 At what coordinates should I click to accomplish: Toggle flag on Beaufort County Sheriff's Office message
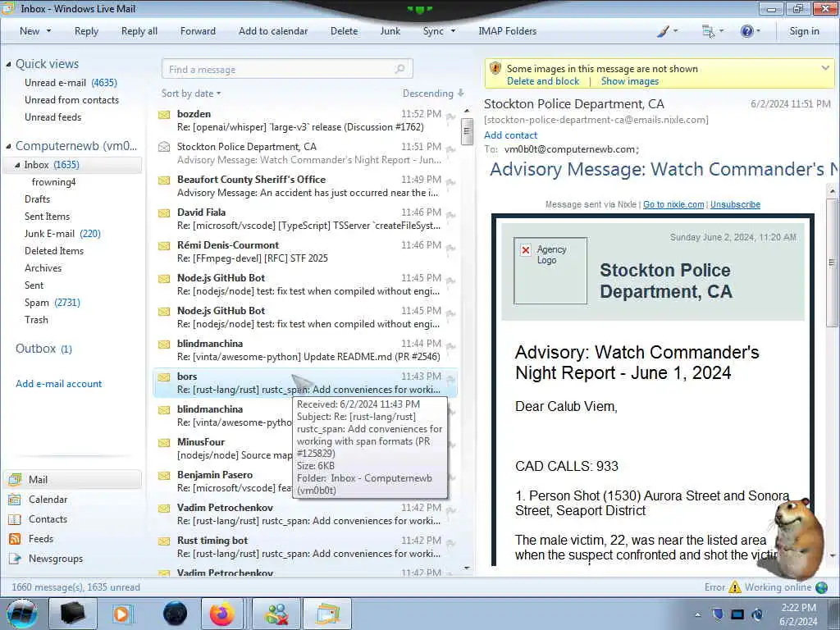pos(450,182)
